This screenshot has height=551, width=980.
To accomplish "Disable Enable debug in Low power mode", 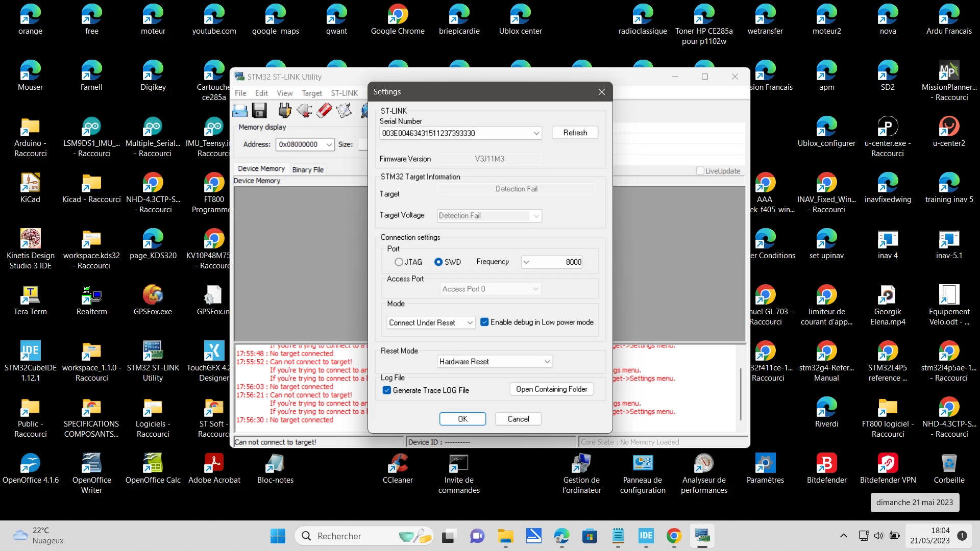I will pyautogui.click(x=485, y=322).
